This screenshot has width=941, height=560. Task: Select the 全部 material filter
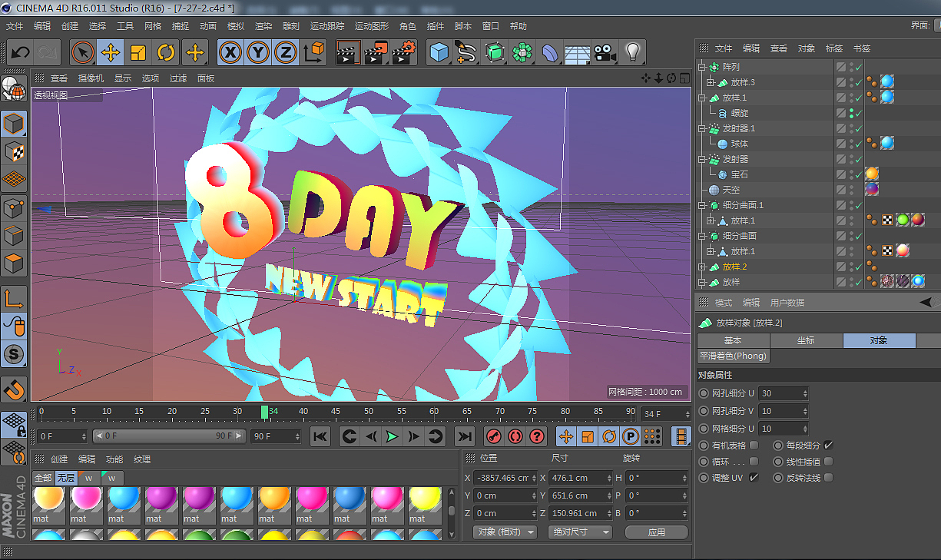click(x=43, y=478)
